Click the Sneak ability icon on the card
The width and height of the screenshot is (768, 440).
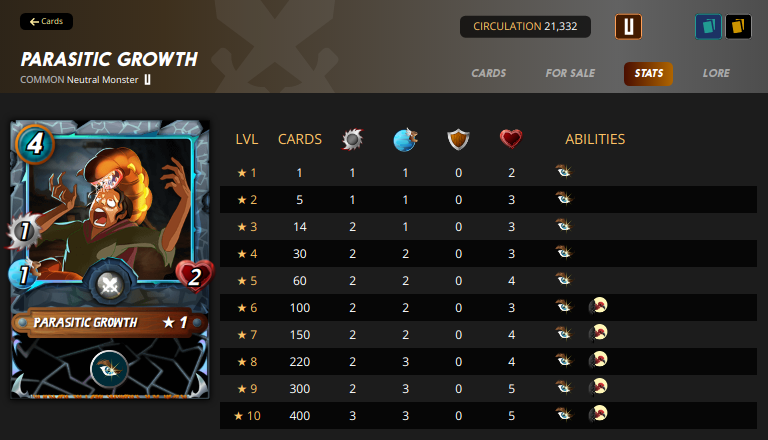click(109, 369)
